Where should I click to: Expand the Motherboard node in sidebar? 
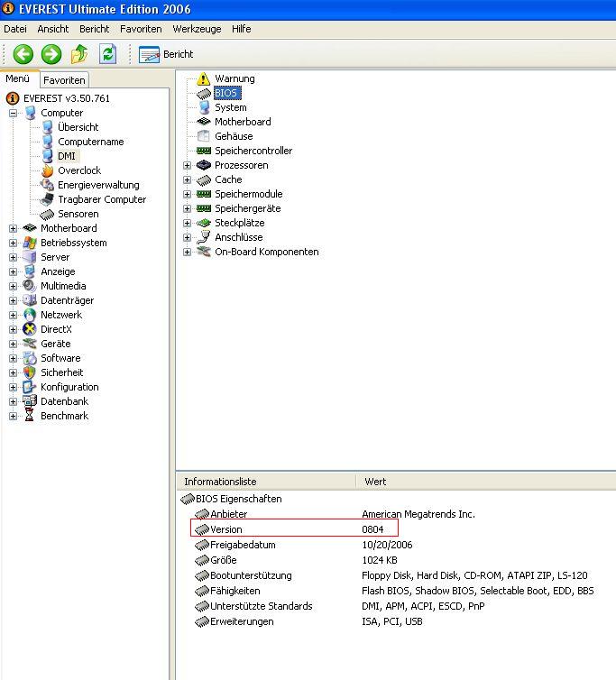[x=13, y=228]
